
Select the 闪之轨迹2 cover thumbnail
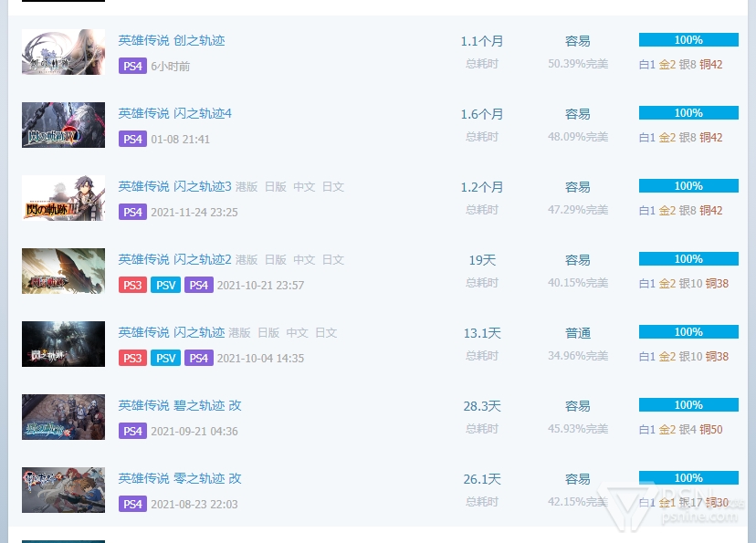pyautogui.click(x=63, y=271)
